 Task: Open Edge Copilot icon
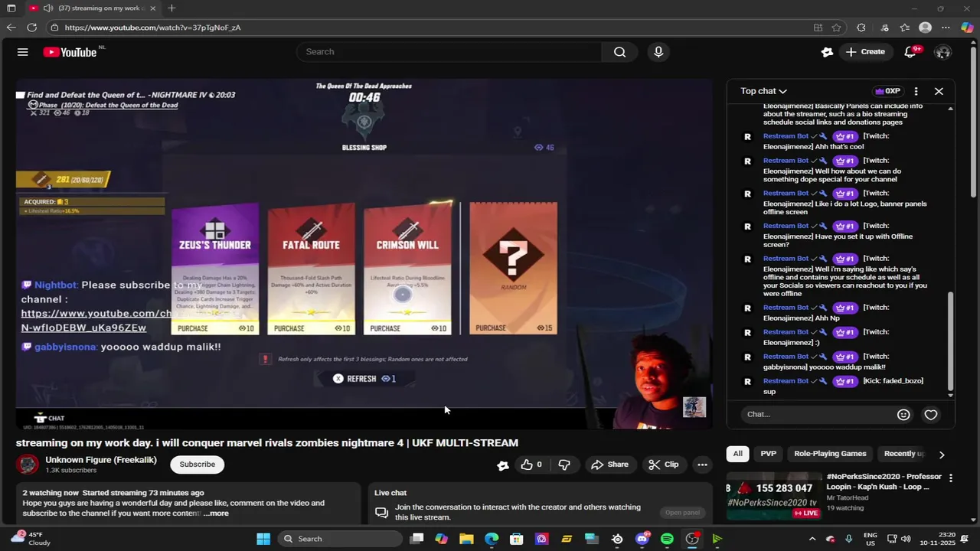[967, 28]
